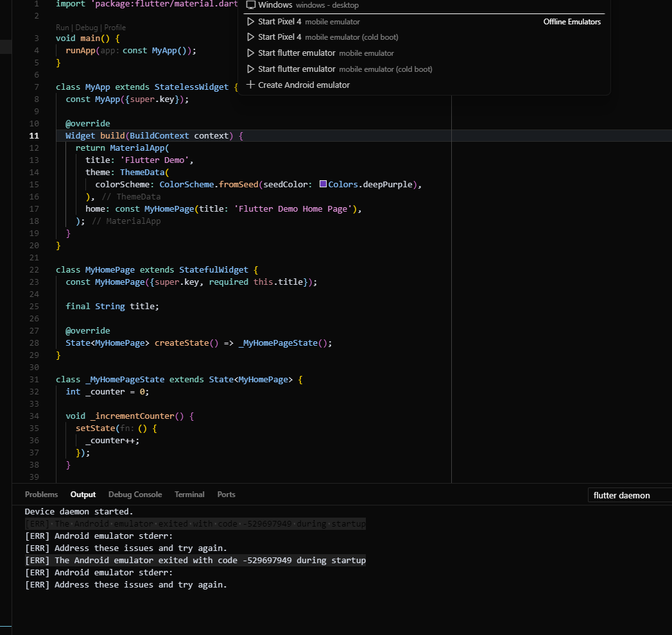Click the monitor icon beside Windows desktop
Screen dimensions: 672x635
(251, 5)
